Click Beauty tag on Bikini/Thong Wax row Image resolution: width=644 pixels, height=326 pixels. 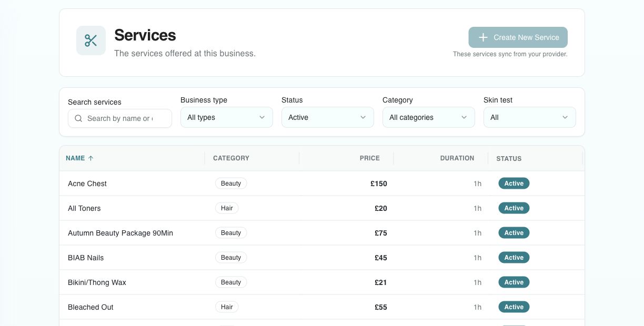(x=231, y=282)
